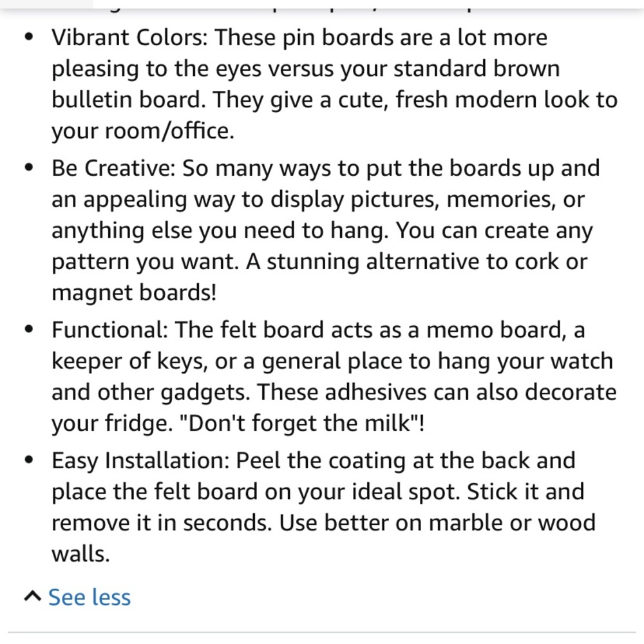
Task: Click the last word "walls."
Action: (x=81, y=554)
